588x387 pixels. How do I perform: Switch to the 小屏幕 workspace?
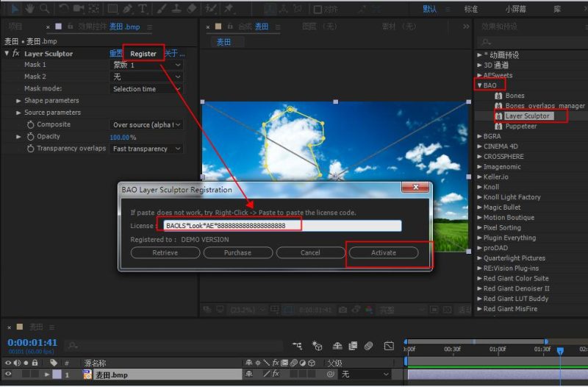(516, 9)
